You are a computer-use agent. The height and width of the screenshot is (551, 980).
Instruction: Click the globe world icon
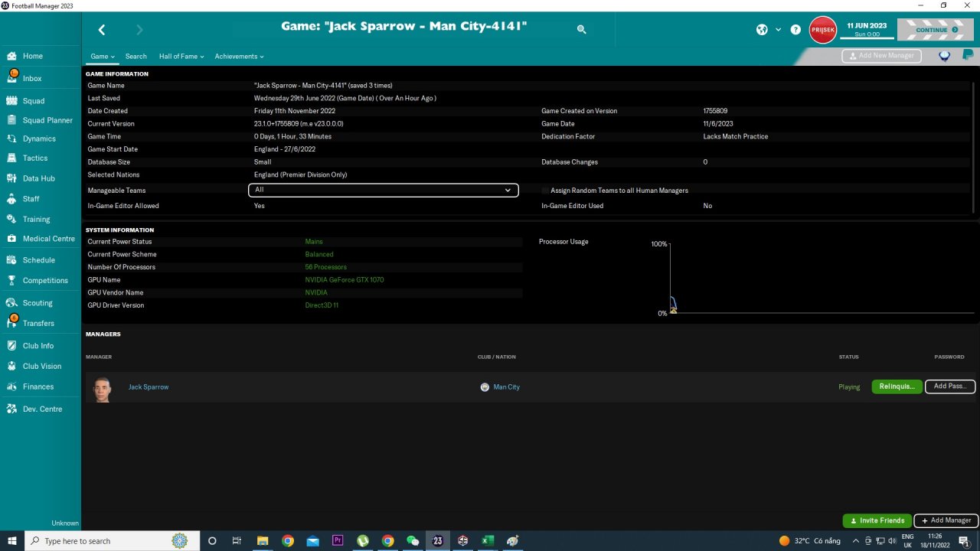tap(762, 30)
